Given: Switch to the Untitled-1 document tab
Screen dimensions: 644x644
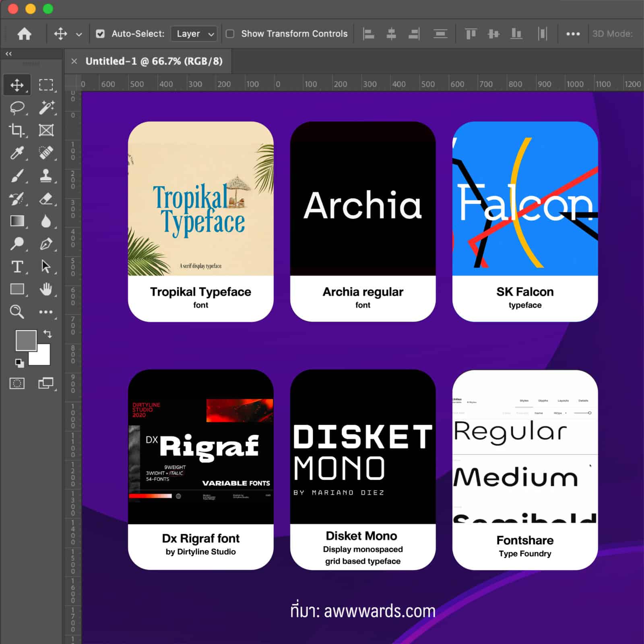Looking at the screenshot, I should pyautogui.click(x=154, y=61).
